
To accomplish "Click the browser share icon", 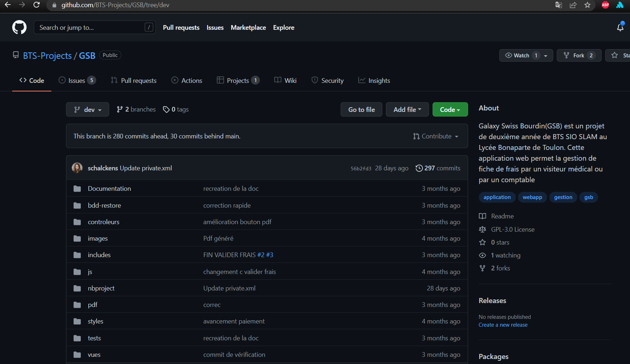I will click(573, 5).
